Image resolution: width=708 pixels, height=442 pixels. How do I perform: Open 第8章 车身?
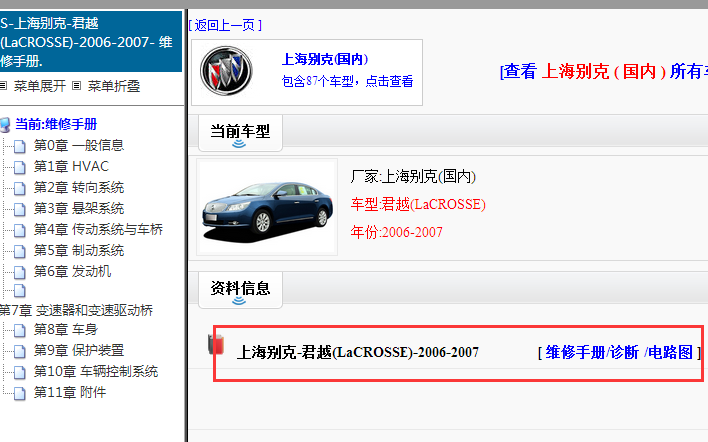coord(65,330)
